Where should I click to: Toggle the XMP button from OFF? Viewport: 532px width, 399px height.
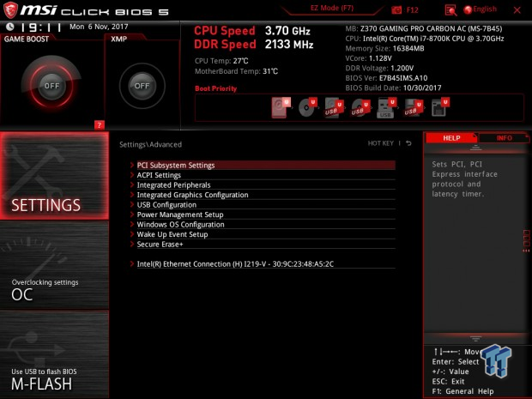click(142, 86)
